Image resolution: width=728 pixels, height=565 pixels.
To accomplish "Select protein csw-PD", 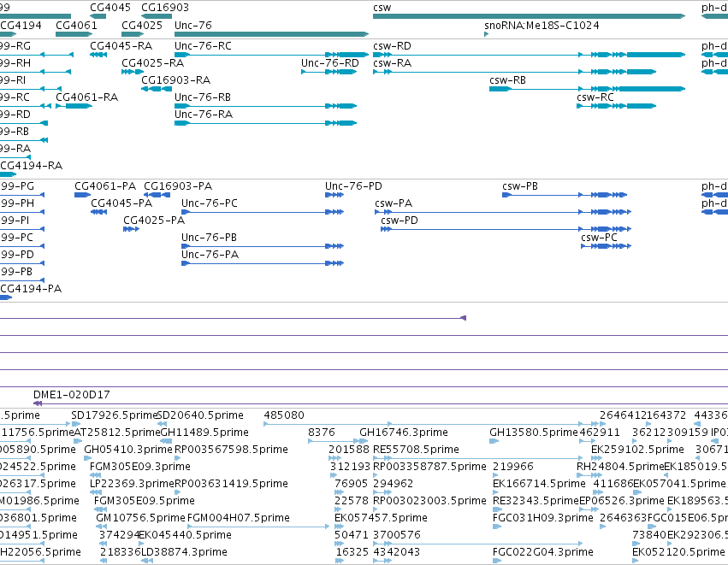I will tap(506, 229).
